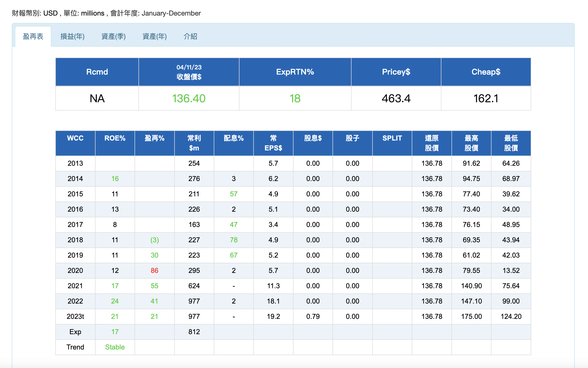Click the ROE% column header
Image resolution: width=588 pixels, height=368 pixels.
[x=115, y=143]
